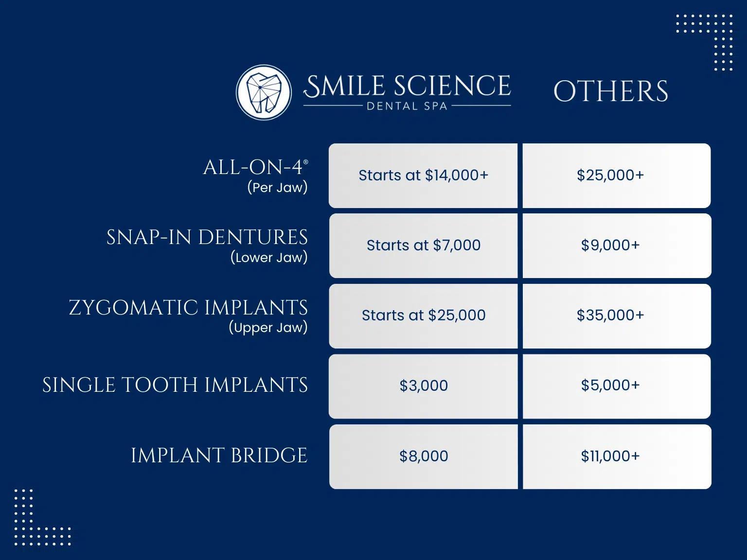Click the Starts at $25,000 cell
Image resolution: width=747 pixels, height=560 pixels.
tap(423, 316)
